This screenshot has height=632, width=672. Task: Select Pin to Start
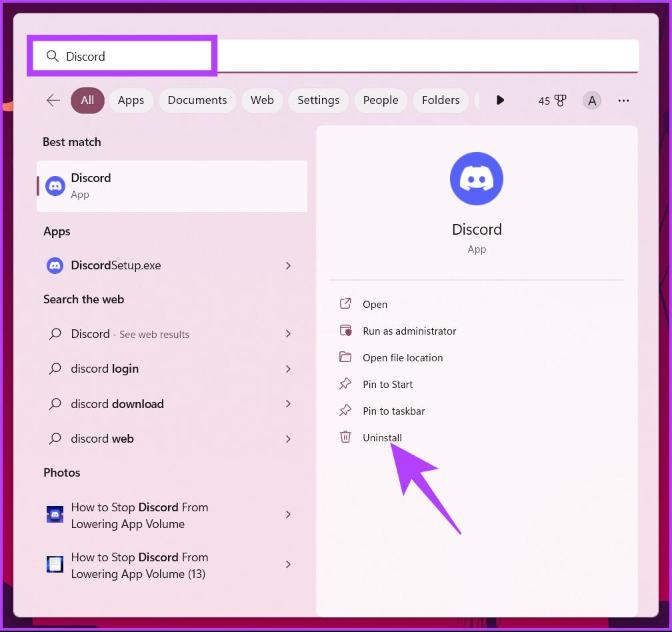pos(387,384)
